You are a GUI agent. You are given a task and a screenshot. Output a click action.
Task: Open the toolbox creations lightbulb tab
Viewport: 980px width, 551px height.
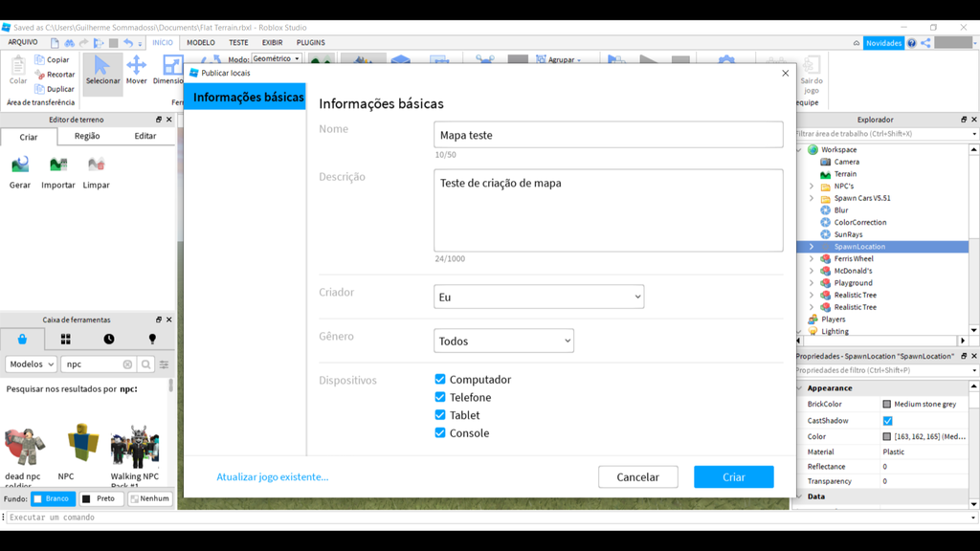152,339
